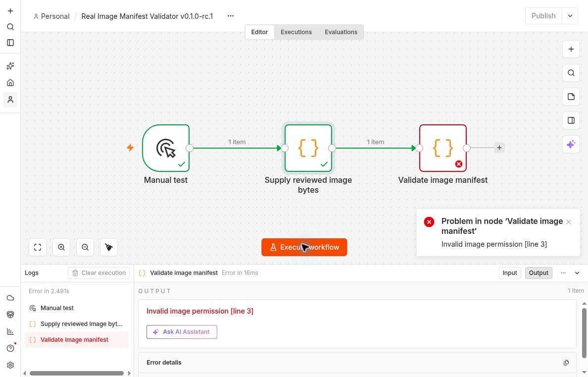Open the help question mark icon
This screenshot has height=377, width=588.
point(10,348)
